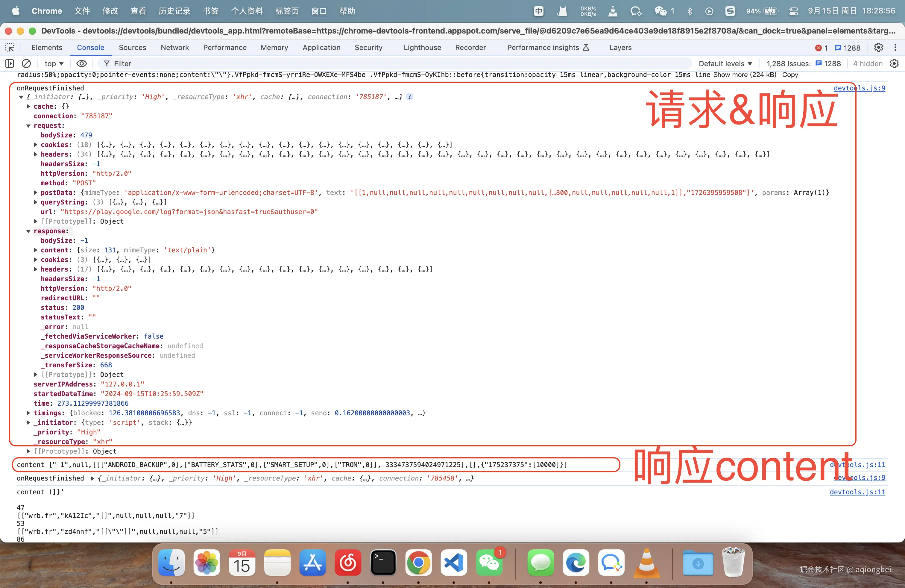Screen dimensions: 905x588
Task: Open DevTools settings gear near the tabs
Action: [878, 48]
